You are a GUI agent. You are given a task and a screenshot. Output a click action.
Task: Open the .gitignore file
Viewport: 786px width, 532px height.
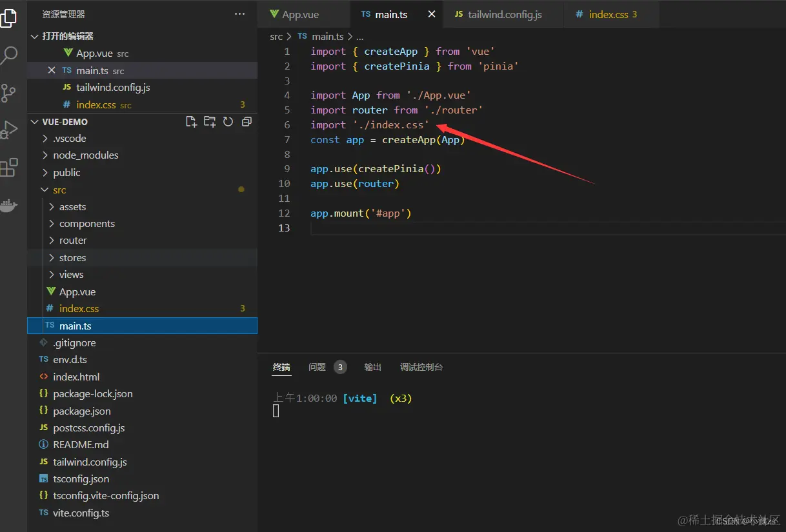click(x=142, y=342)
